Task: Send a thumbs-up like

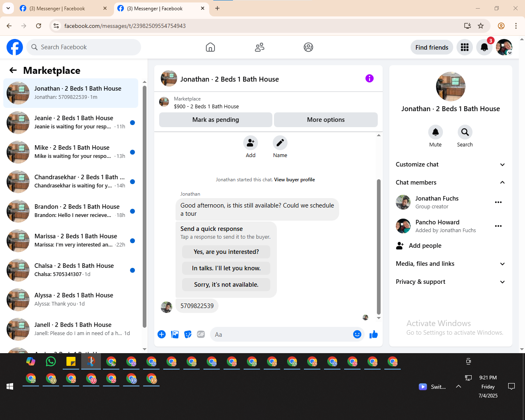Action: pyautogui.click(x=374, y=334)
